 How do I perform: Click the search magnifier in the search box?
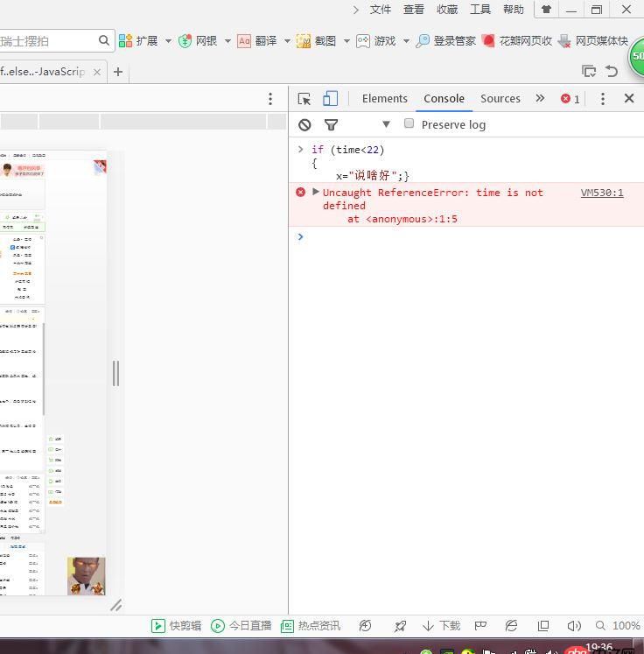(x=104, y=40)
